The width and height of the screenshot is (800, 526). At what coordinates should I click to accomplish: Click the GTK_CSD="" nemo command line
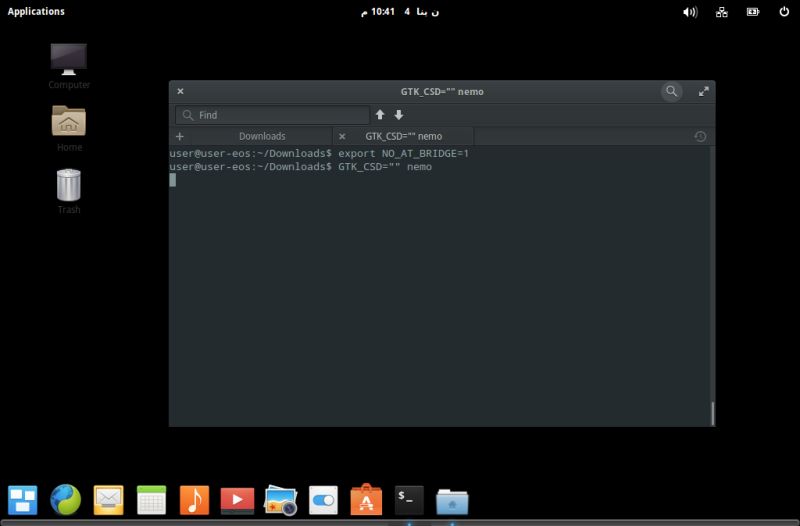tap(301, 166)
